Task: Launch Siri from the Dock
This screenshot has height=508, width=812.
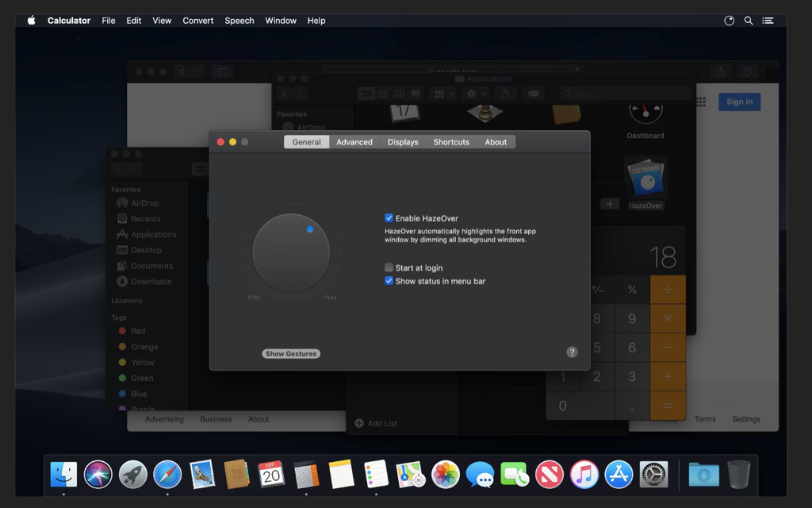Action: [98, 475]
